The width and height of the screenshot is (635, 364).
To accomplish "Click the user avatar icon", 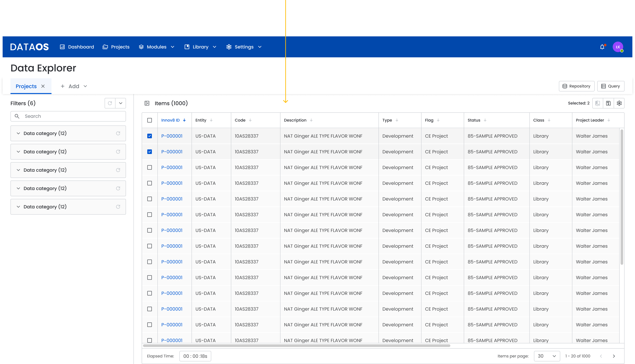I will (618, 47).
